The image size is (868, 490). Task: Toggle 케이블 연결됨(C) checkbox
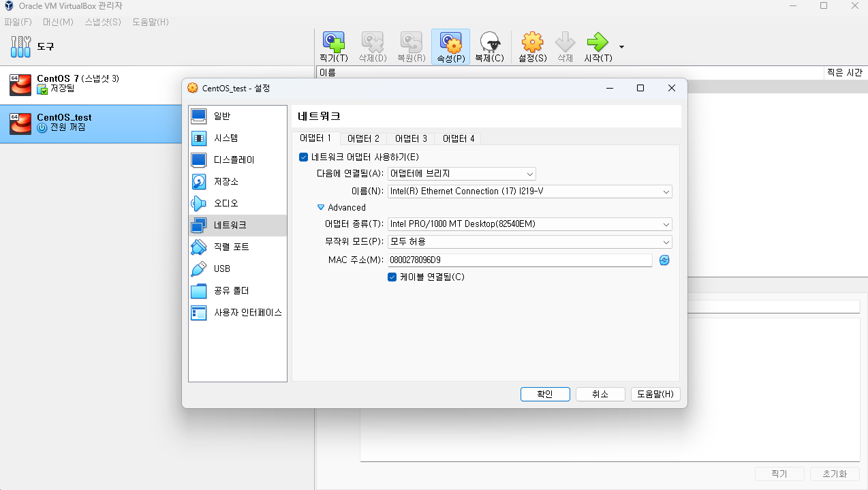tap(392, 277)
